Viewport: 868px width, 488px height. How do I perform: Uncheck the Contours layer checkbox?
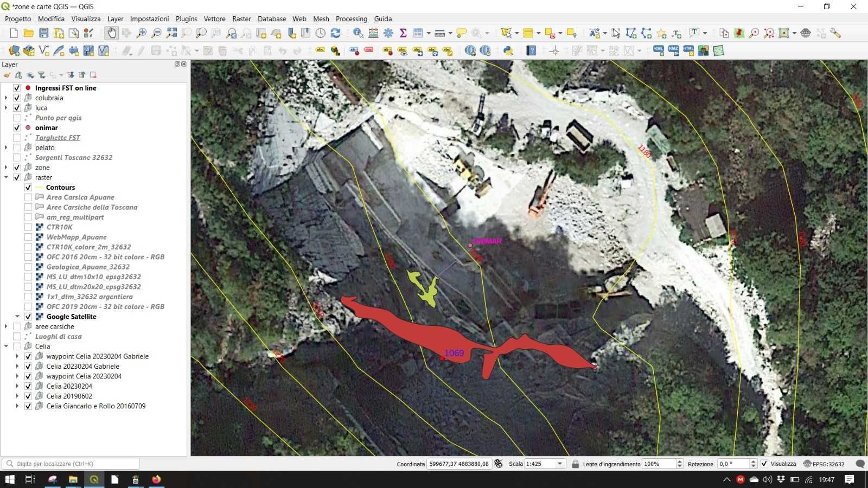[28, 188]
